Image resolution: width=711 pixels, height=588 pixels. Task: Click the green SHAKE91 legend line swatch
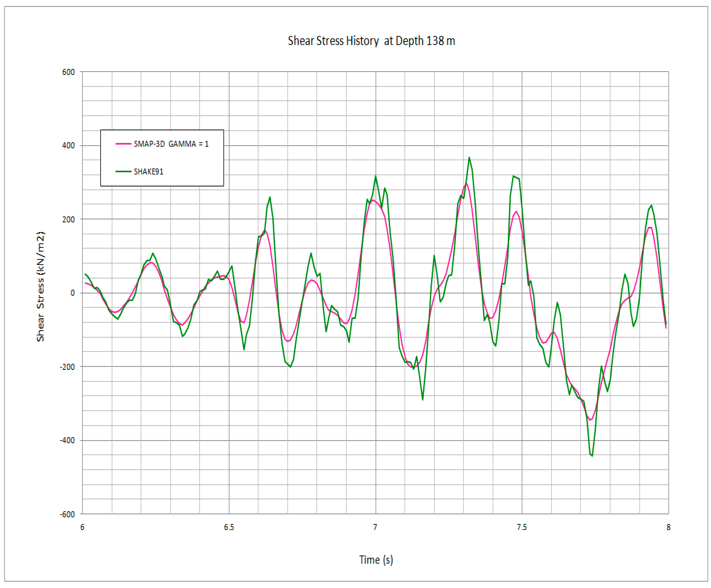(x=123, y=172)
